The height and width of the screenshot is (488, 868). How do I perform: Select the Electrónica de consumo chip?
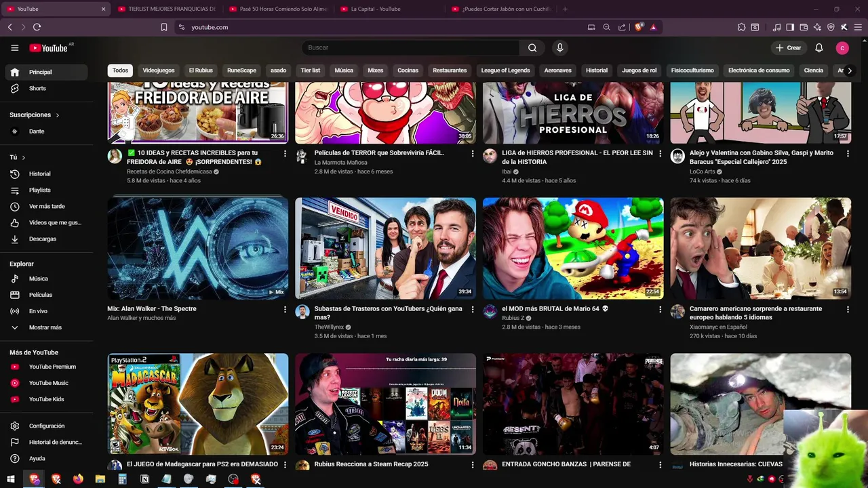pyautogui.click(x=759, y=70)
